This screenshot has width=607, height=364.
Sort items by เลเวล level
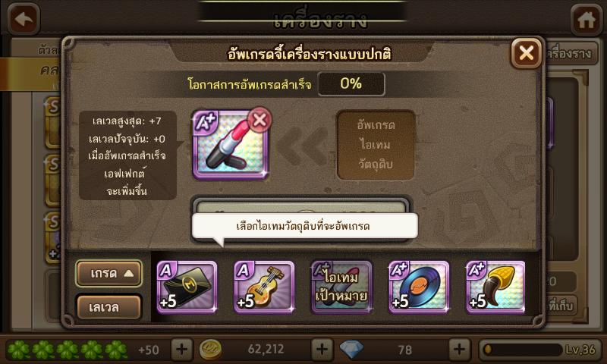(x=109, y=308)
